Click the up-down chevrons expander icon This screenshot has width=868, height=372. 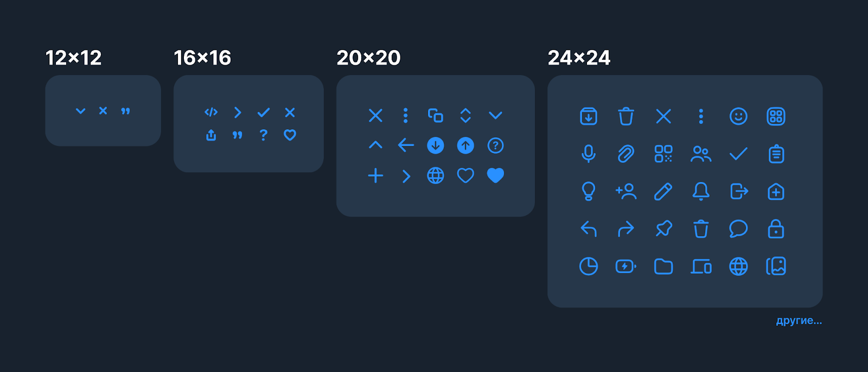pyautogui.click(x=465, y=115)
